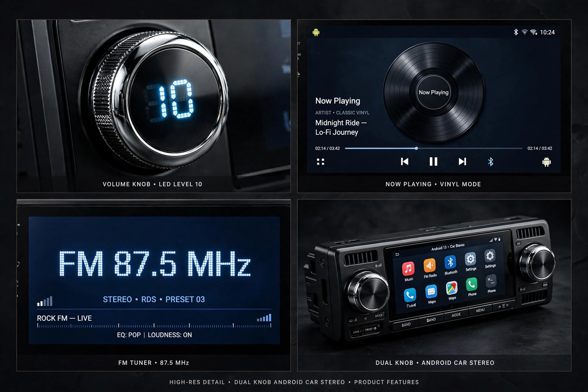Push the leftmost BAND hardware button

pyautogui.click(x=406, y=325)
